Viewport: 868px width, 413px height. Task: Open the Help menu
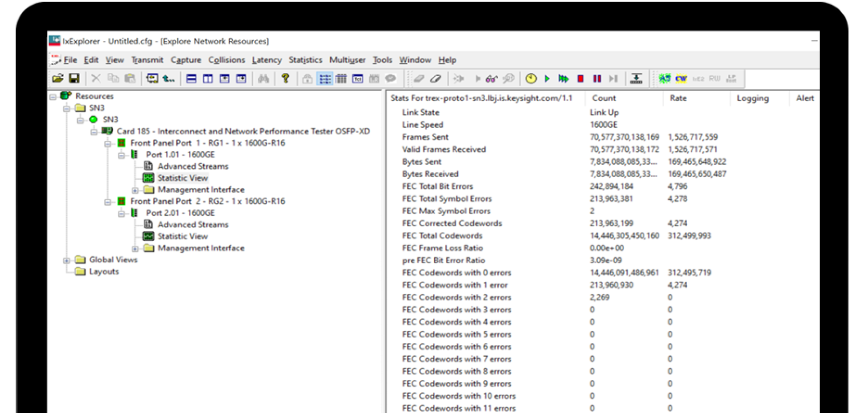click(x=447, y=60)
